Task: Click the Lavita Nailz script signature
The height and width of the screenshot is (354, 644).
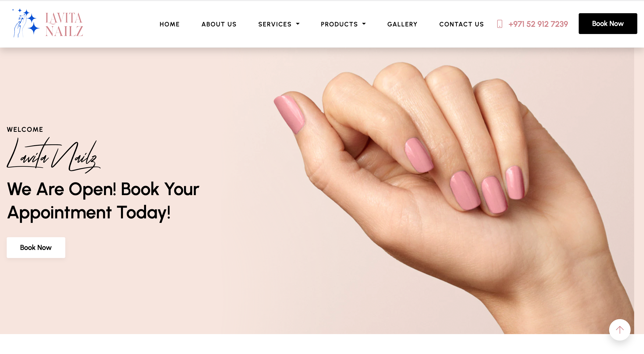Action: [x=53, y=155]
